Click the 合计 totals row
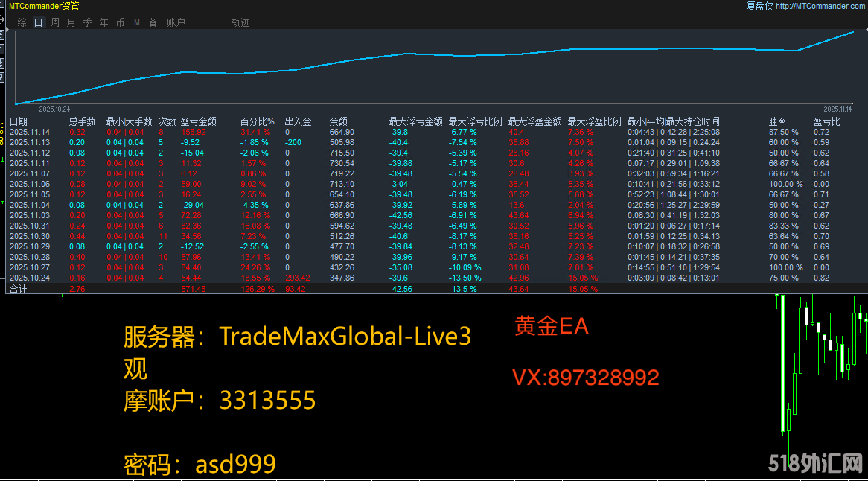 click(19, 289)
